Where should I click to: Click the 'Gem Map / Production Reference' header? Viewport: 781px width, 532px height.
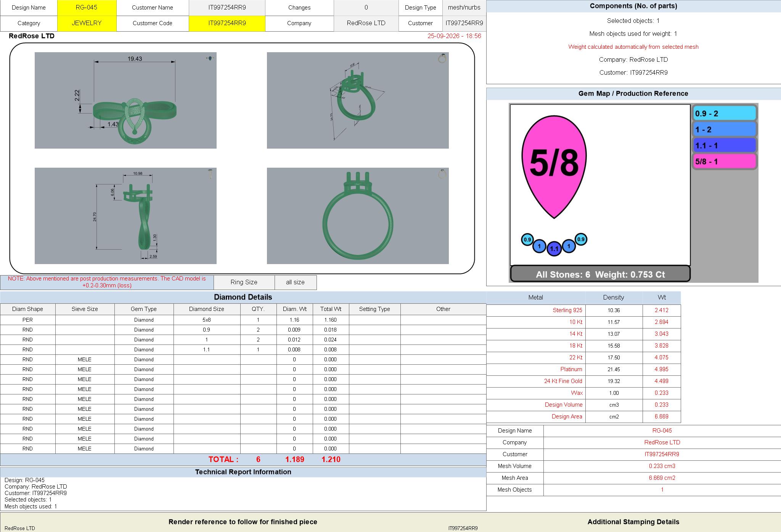(633, 94)
